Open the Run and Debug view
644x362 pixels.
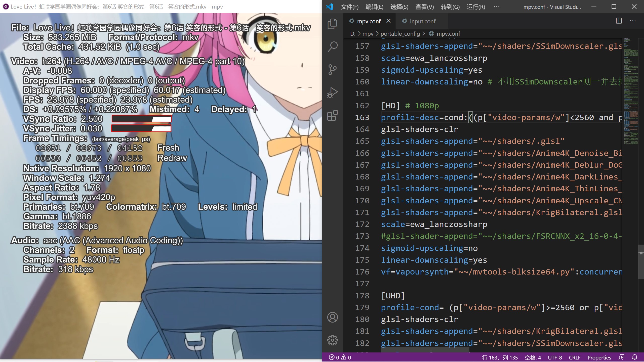pyautogui.click(x=332, y=93)
